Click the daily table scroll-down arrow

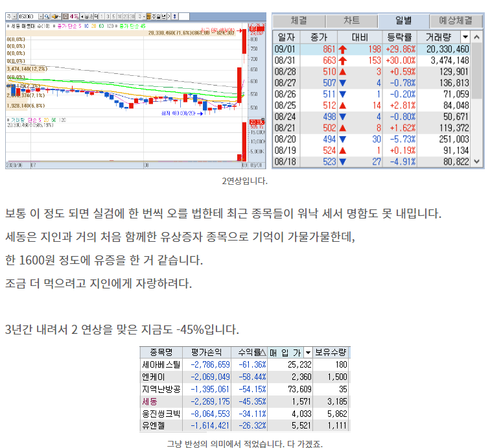[476, 161]
